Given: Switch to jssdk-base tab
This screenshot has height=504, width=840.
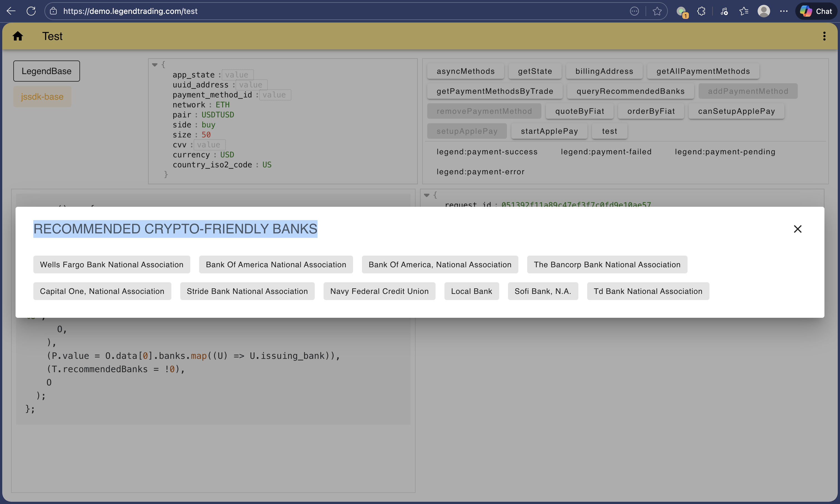Looking at the screenshot, I should pyautogui.click(x=42, y=97).
